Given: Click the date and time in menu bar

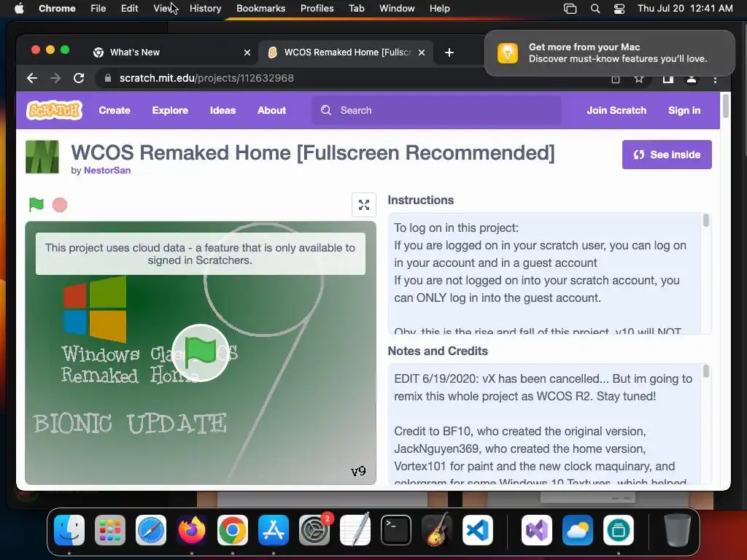Looking at the screenshot, I should pyautogui.click(x=685, y=8).
